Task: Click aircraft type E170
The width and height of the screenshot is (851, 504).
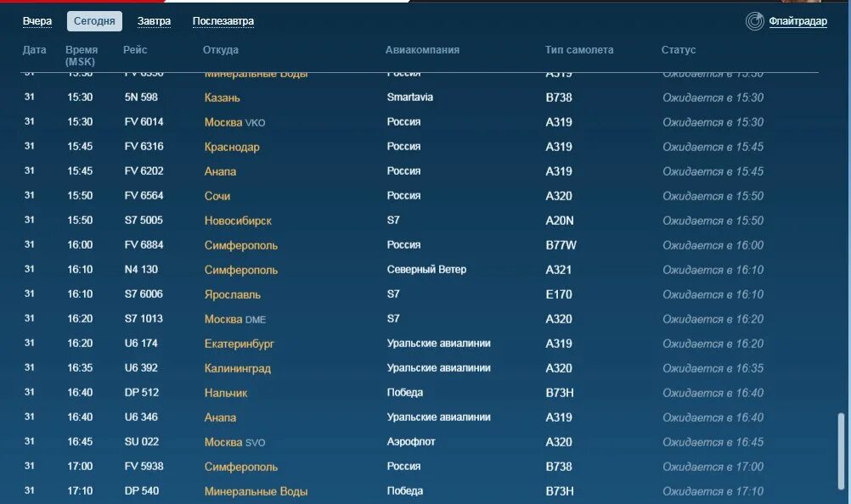Action: pyautogui.click(x=559, y=294)
